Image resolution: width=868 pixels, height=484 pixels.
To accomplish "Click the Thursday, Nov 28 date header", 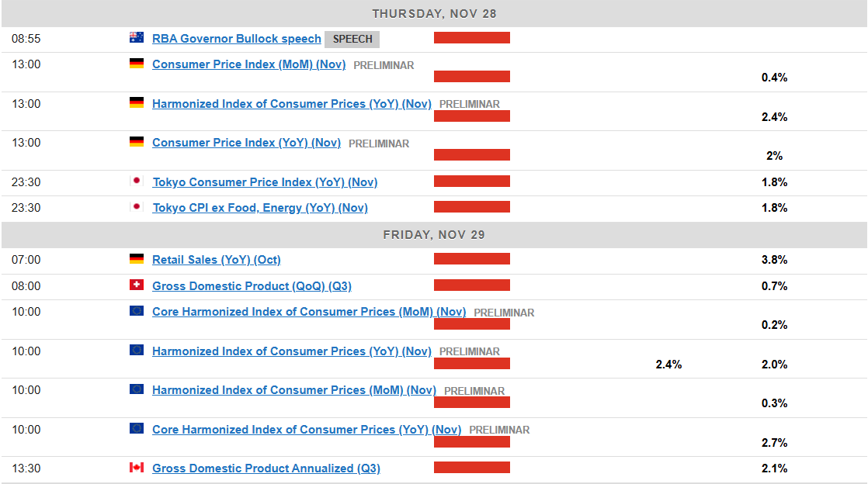I will (434, 14).
